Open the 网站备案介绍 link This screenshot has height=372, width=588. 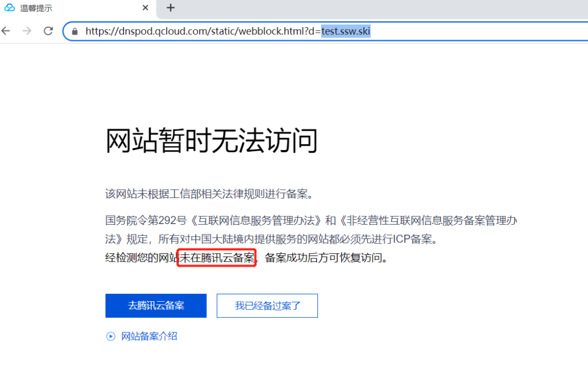click(x=149, y=337)
